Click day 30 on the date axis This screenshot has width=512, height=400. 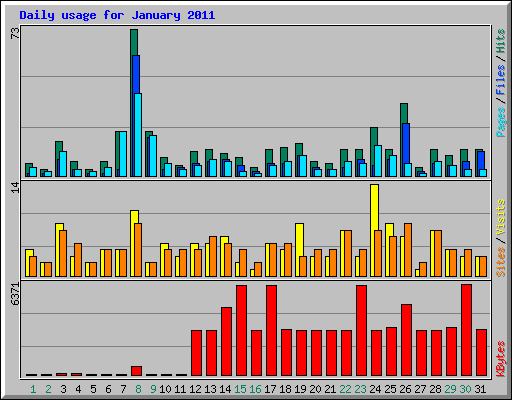(465, 389)
